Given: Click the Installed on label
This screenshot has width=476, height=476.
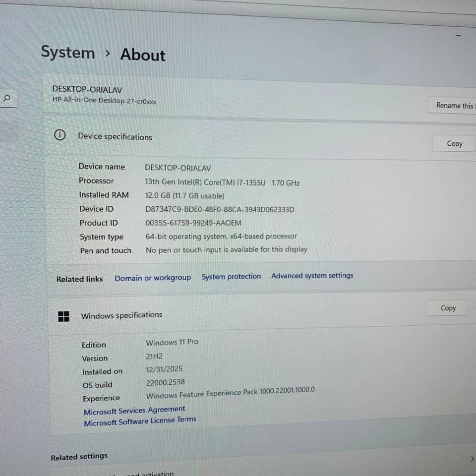Looking at the screenshot, I should [x=102, y=371].
